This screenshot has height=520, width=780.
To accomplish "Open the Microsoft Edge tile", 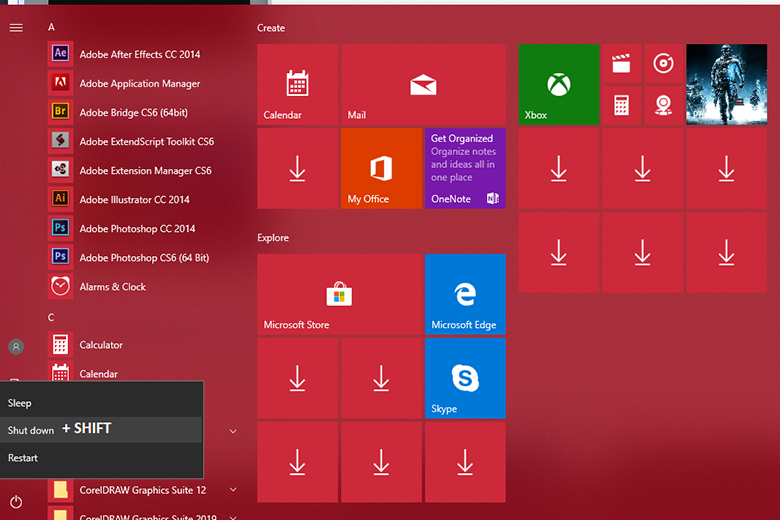I will click(x=465, y=294).
